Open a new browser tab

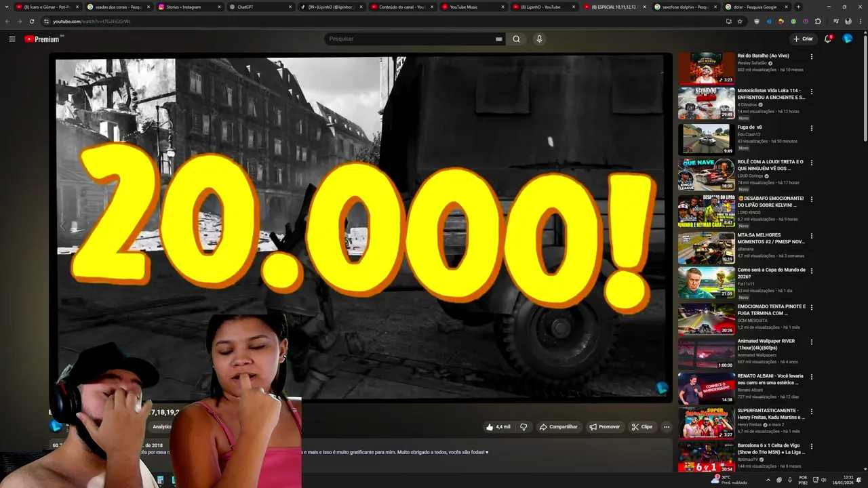[798, 7]
